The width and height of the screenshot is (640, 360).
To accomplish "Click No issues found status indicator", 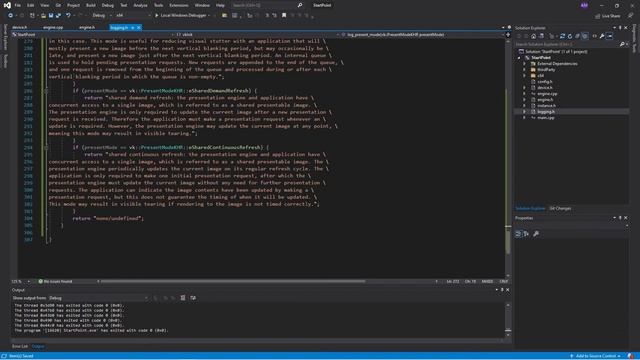I will [x=55, y=281].
